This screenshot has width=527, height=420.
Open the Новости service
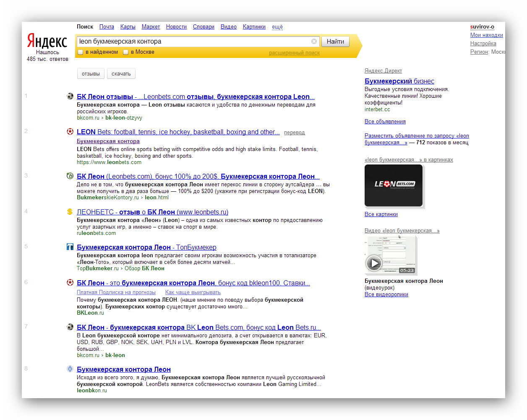(x=176, y=27)
